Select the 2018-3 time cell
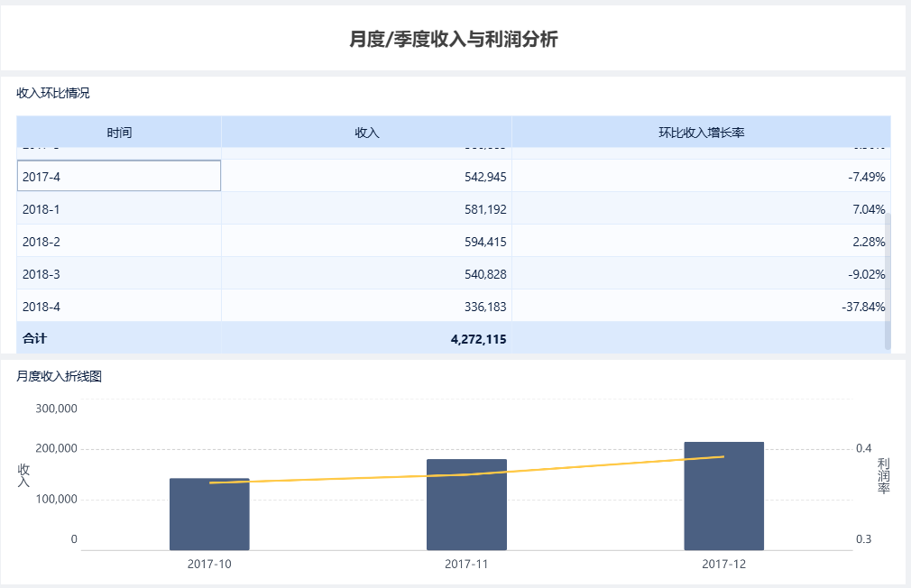 pos(119,274)
